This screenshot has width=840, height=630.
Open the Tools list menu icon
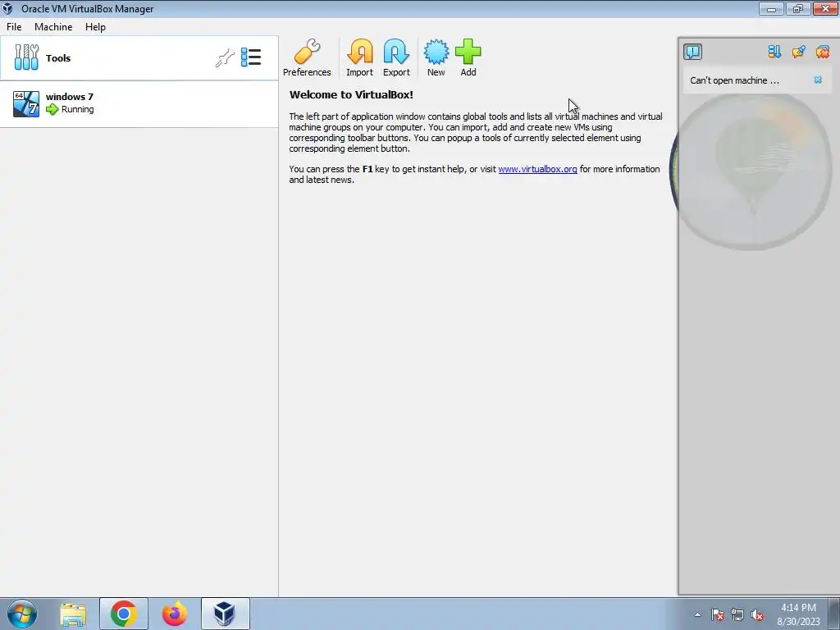pos(251,57)
